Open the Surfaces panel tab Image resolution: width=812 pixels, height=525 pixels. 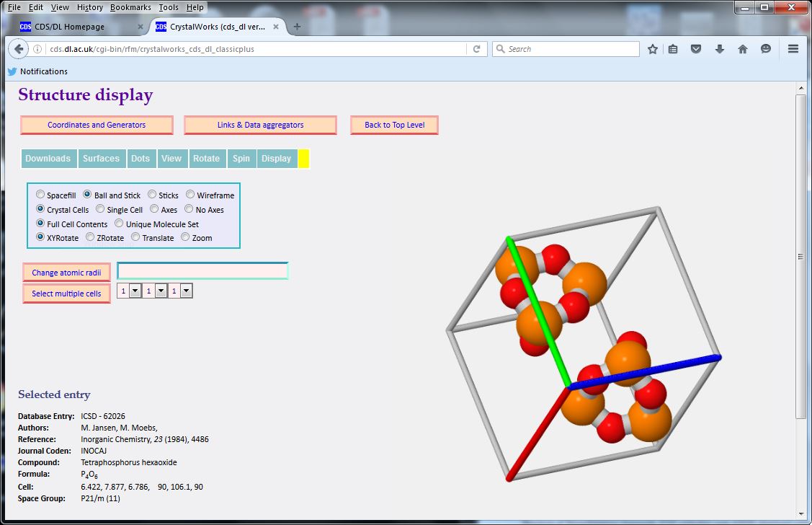101,159
